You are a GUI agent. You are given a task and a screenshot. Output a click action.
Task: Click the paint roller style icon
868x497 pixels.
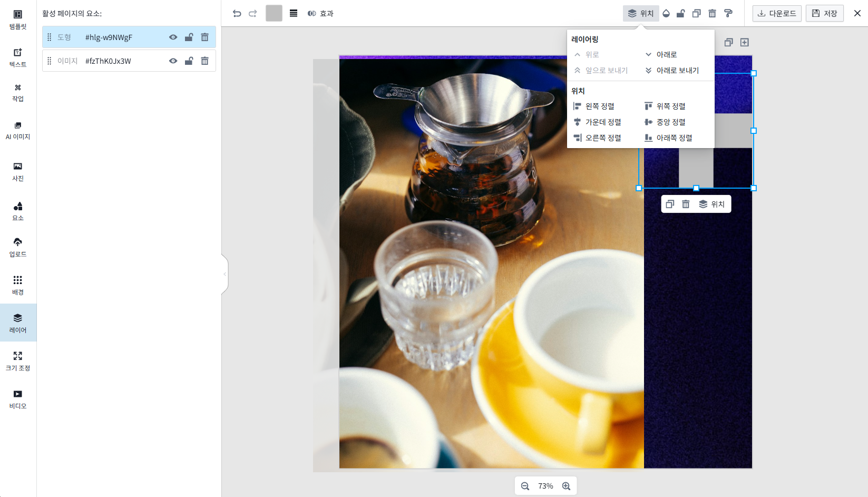click(x=728, y=13)
